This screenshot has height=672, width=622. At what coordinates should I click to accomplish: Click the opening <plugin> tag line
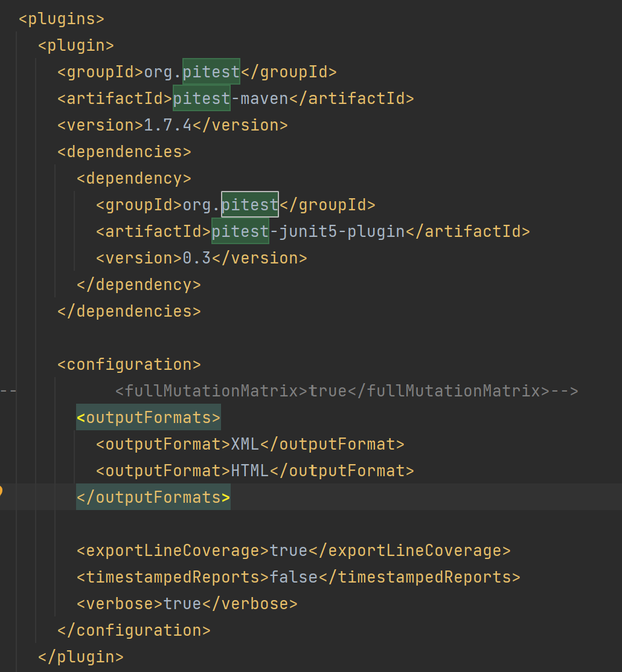[76, 45]
